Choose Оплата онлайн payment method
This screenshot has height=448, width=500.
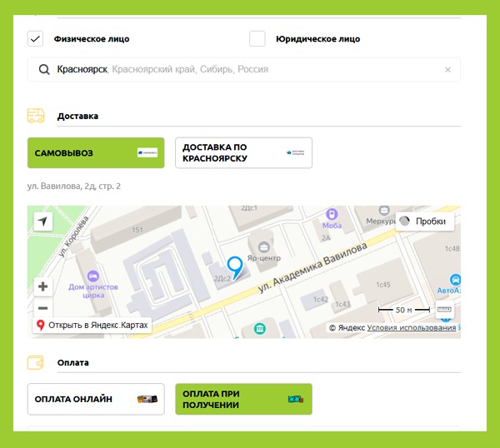(x=96, y=399)
